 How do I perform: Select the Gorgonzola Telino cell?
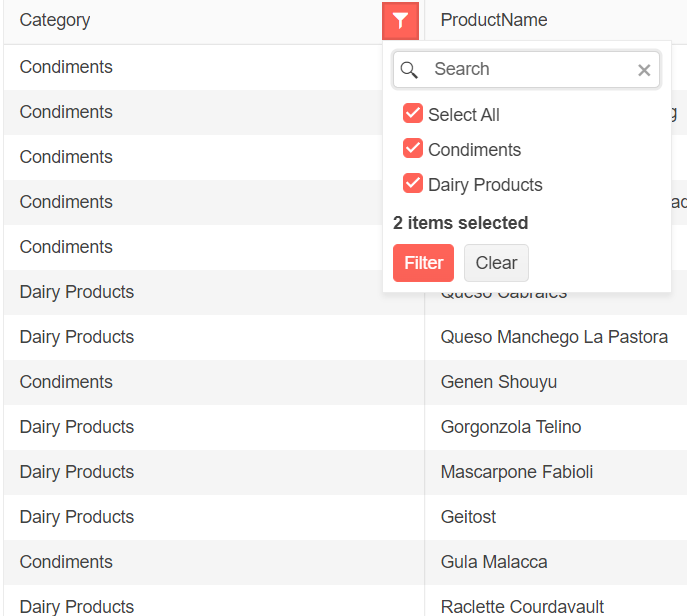pyautogui.click(x=511, y=427)
